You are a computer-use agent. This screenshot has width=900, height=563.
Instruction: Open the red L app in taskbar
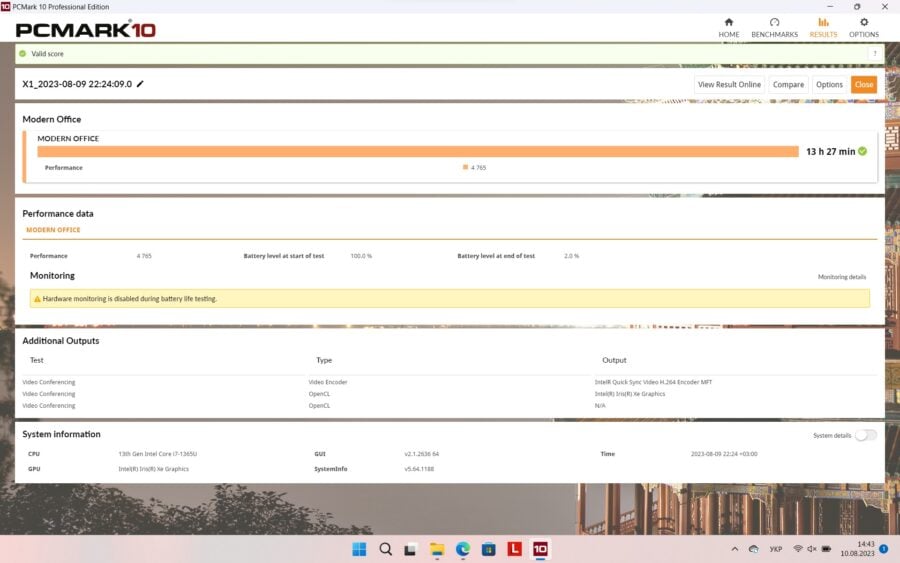tap(514, 549)
